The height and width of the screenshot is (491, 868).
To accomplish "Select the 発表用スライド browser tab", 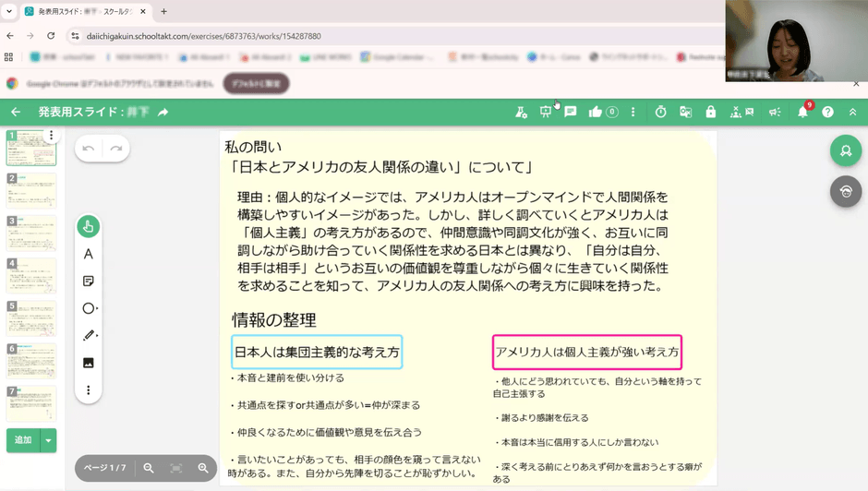I will click(x=86, y=11).
